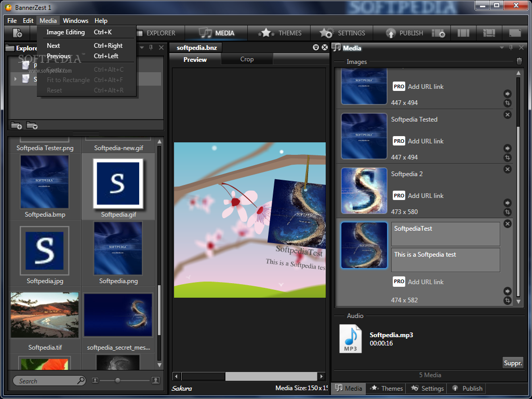Click the Suppr. button for audio
Screen dimensions: 532x399
(x=513, y=363)
